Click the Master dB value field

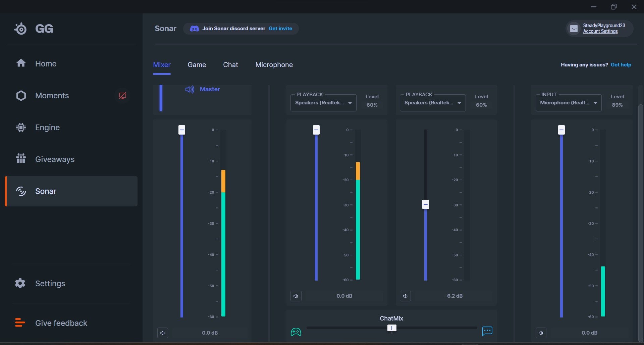210,333
